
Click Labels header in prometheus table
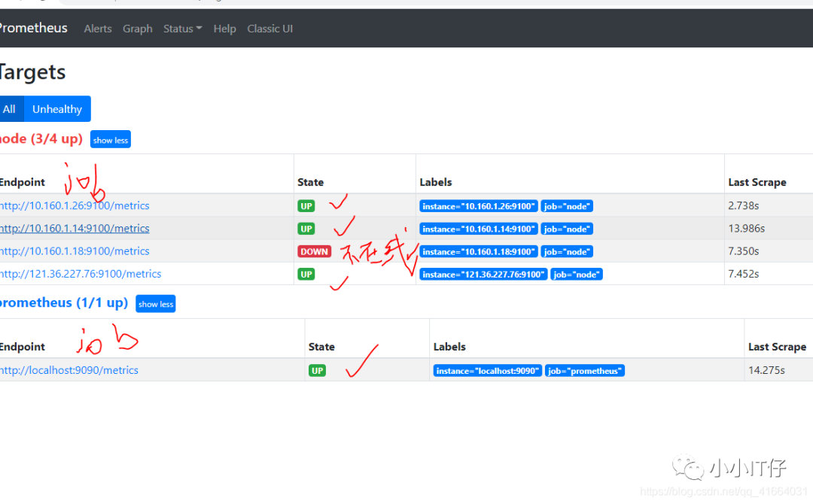(449, 347)
